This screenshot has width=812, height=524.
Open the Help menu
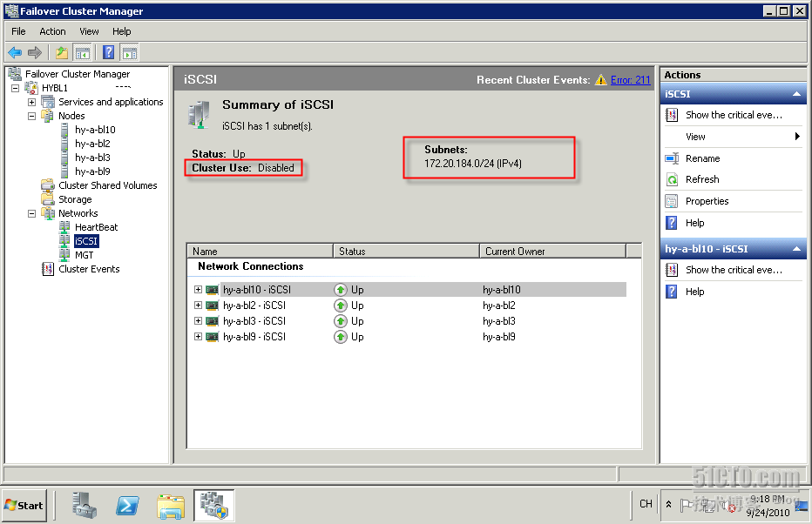click(122, 31)
